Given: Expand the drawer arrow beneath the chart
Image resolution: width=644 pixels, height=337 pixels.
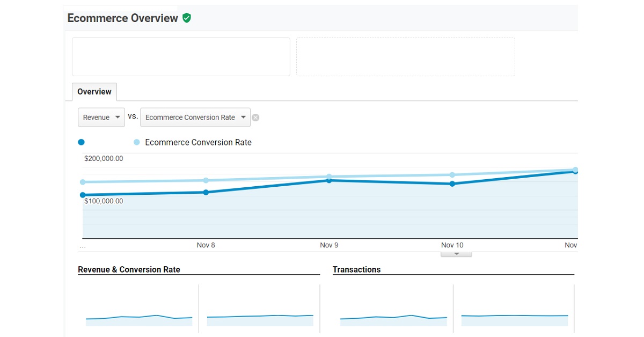Looking at the screenshot, I should [456, 254].
